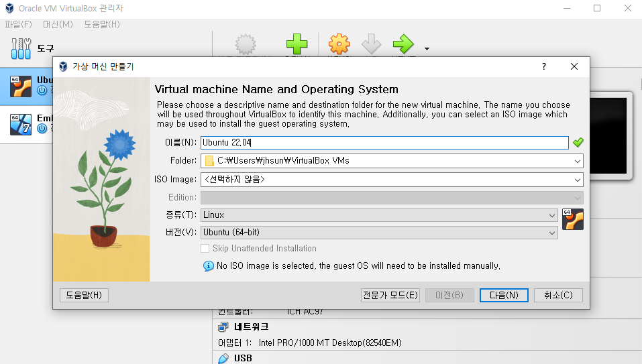
Task: Click 다음(N) to proceed
Action: [x=504, y=296]
